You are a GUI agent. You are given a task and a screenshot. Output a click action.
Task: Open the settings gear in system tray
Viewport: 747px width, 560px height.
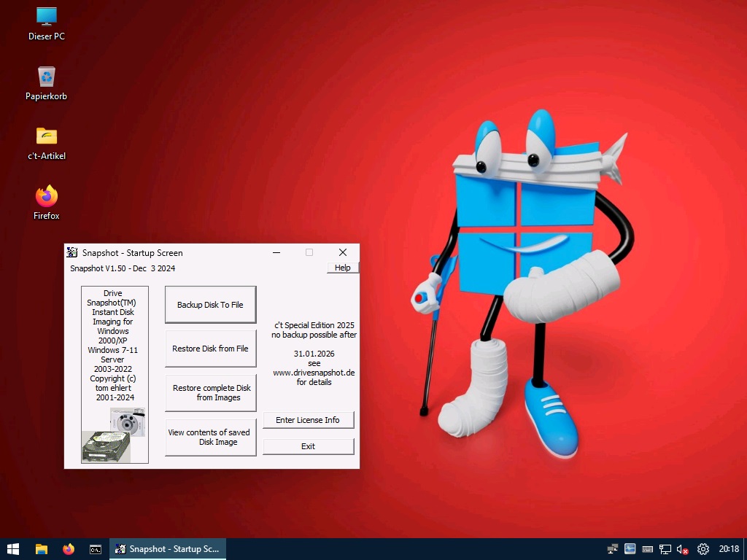point(703,549)
